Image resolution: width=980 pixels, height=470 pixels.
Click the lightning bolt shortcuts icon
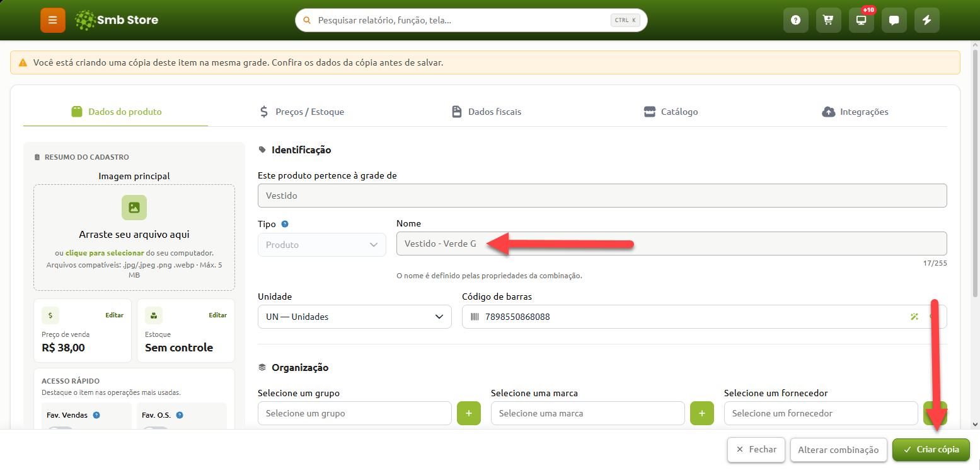[927, 20]
